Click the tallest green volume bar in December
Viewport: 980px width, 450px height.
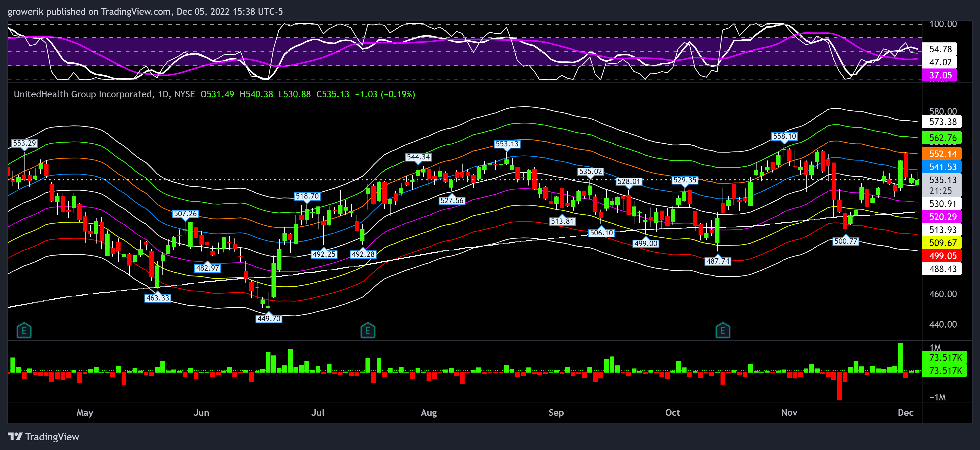coord(900,357)
